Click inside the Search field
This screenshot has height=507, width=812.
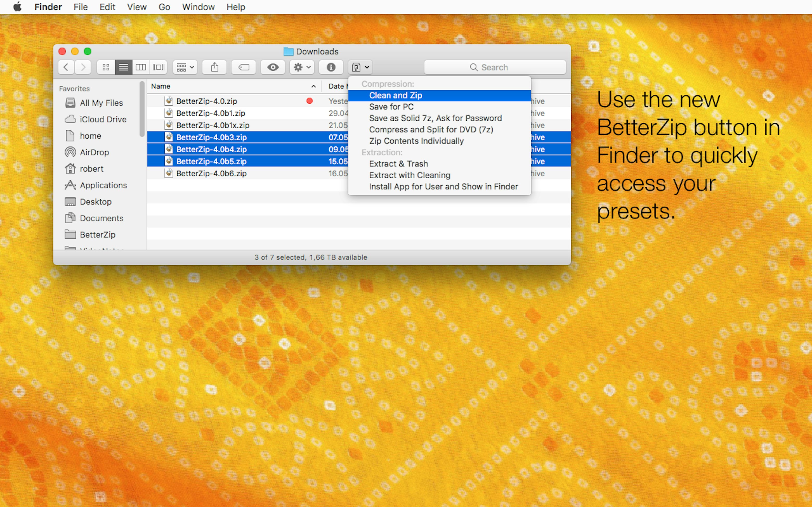point(495,67)
